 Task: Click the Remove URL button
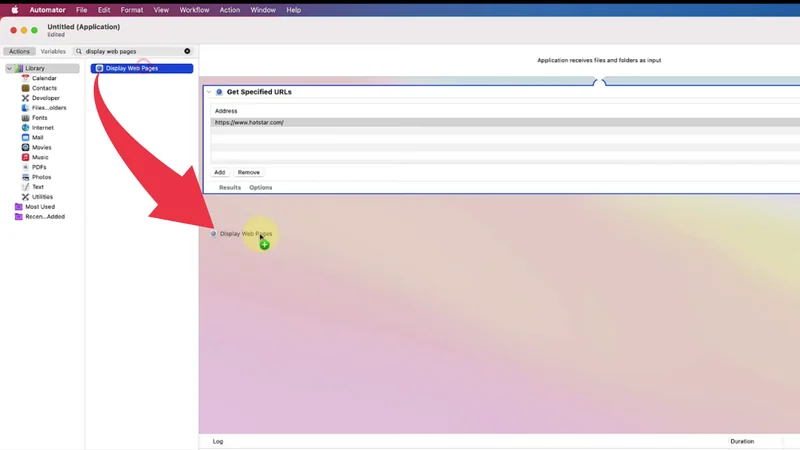(x=248, y=172)
